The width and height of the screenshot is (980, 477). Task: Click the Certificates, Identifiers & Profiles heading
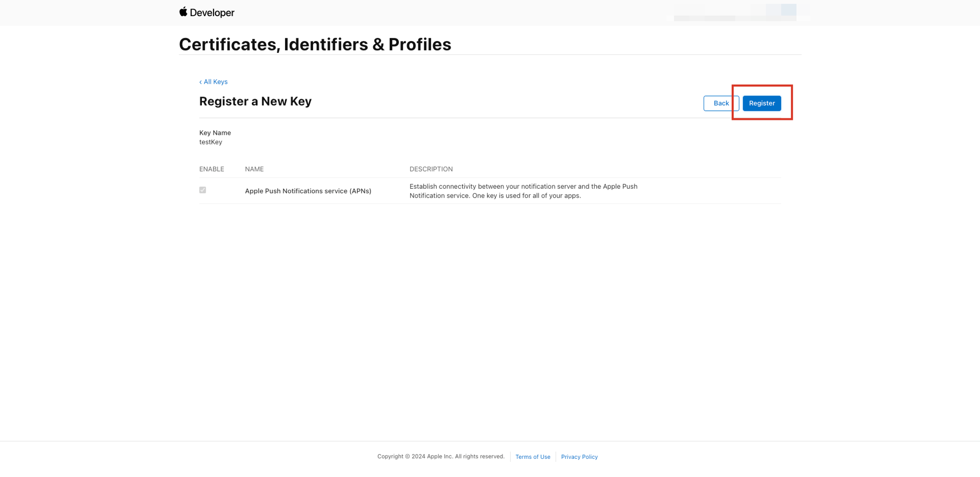tap(315, 44)
